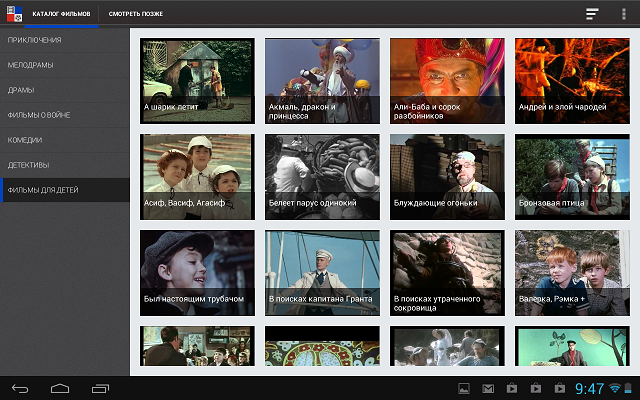The width and height of the screenshot is (640, 400).
Task: Open Был настоящим трубачом film
Action: point(197,273)
